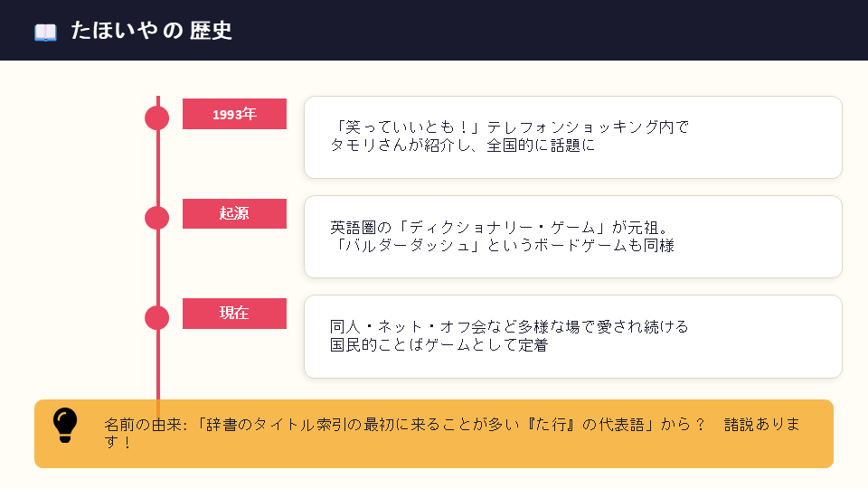Image resolution: width=868 pixels, height=488 pixels.
Task: Click the 同人・ネット・オフ会 text line
Action: (509, 326)
